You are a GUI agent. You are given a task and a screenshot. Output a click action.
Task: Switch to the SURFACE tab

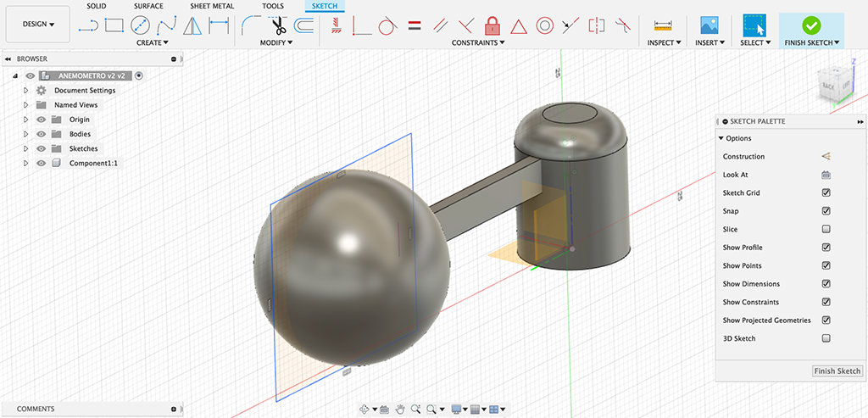148,6
